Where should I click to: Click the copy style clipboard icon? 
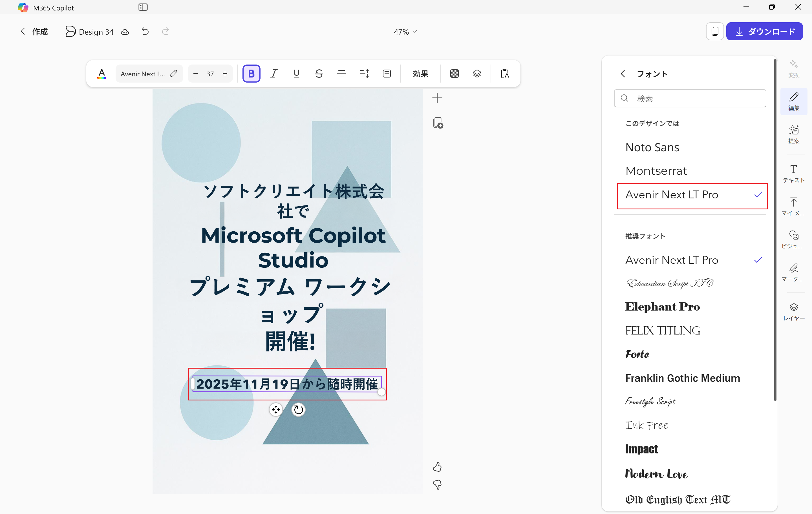point(505,74)
